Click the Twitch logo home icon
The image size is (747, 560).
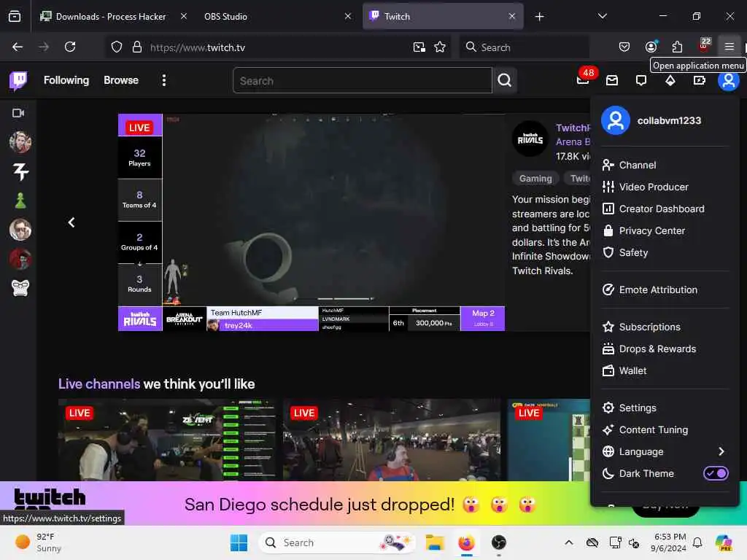pyautogui.click(x=18, y=80)
